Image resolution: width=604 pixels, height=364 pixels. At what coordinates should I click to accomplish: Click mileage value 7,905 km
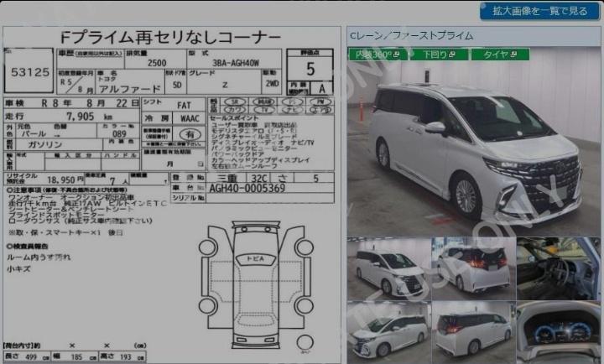click(90, 117)
